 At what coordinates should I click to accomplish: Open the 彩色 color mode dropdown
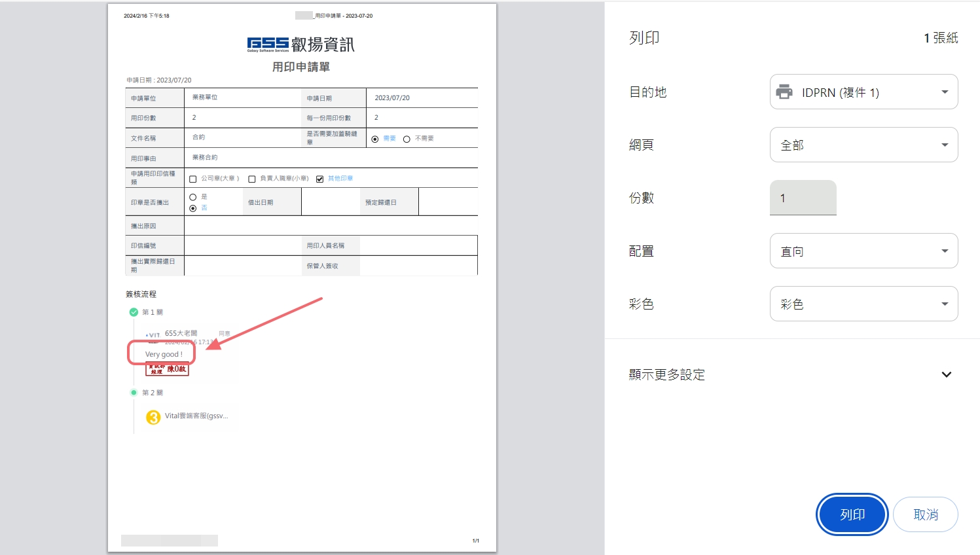pyautogui.click(x=863, y=304)
